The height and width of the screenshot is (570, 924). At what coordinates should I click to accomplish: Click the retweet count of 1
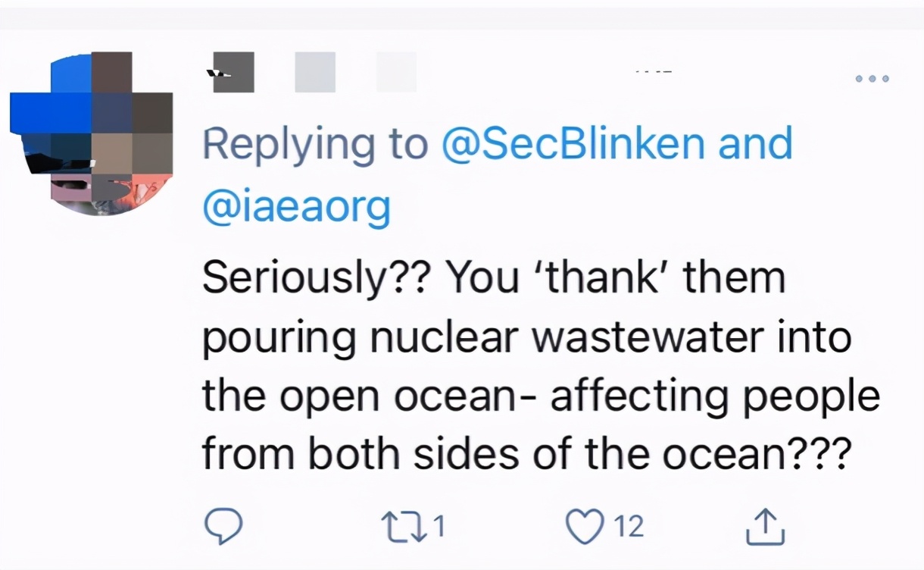coord(437,525)
